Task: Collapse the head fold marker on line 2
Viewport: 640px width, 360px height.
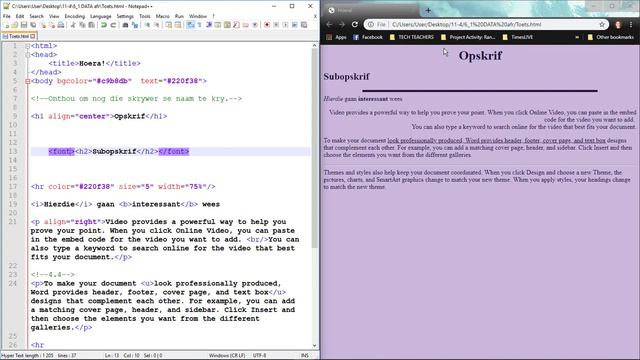Action: (28, 55)
